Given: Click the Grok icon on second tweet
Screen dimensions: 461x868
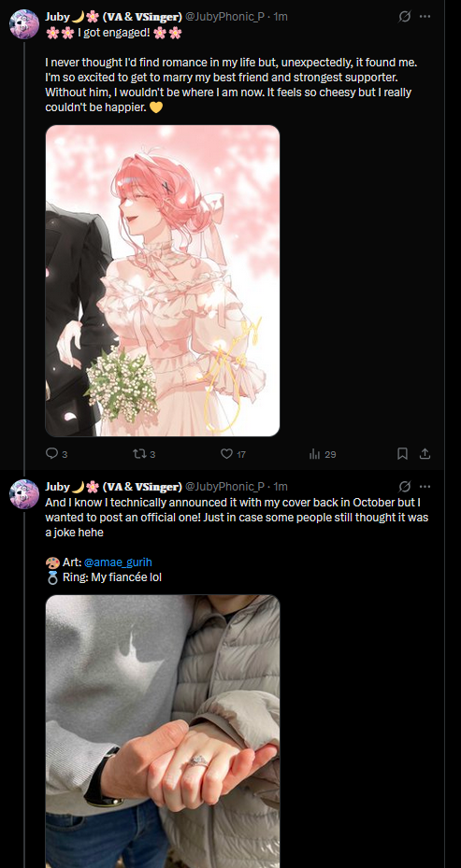Looking at the screenshot, I should tap(405, 486).
